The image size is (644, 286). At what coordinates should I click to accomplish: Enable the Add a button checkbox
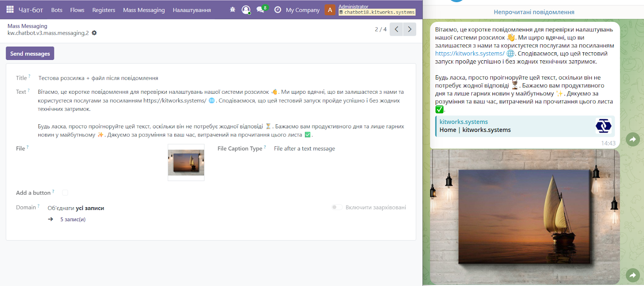tap(65, 193)
